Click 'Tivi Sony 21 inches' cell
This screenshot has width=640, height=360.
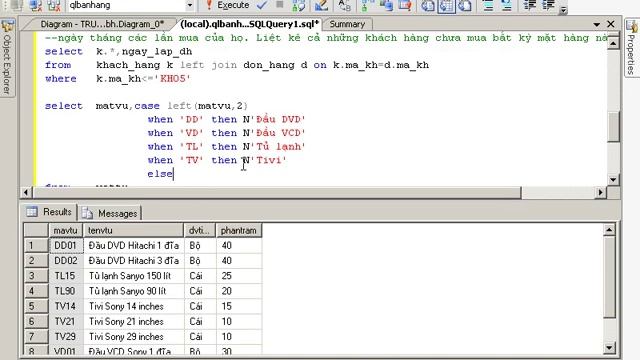click(x=133, y=322)
